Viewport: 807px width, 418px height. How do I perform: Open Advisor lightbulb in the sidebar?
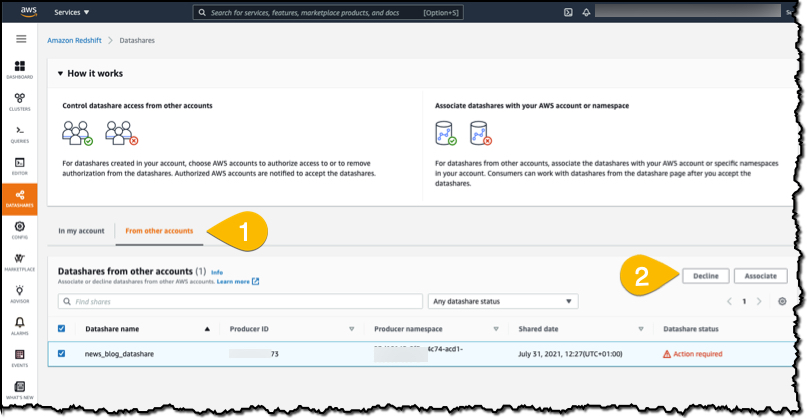pos(20,294)
